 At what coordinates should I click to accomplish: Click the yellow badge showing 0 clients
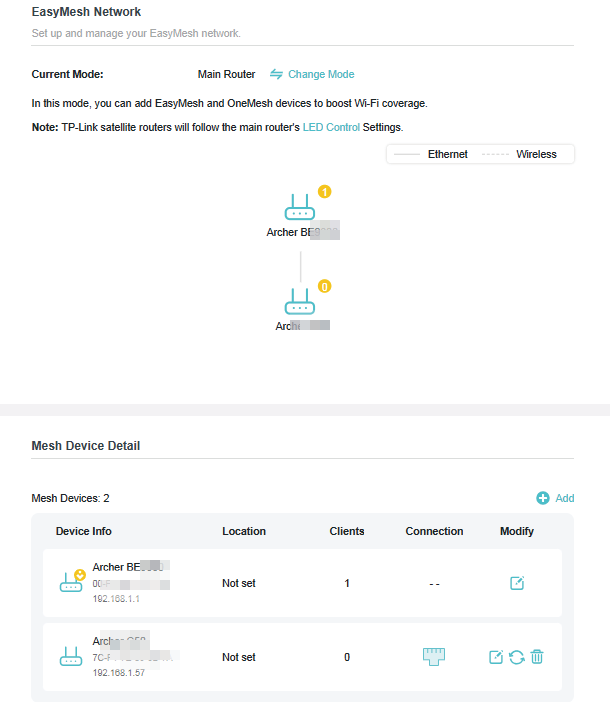coord(324,286)
